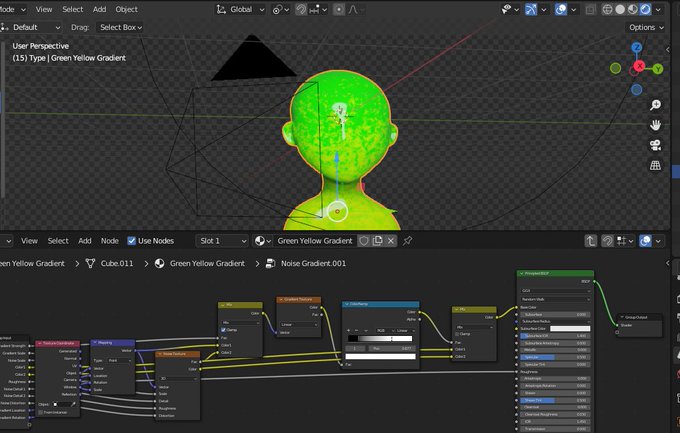Collapse the ColorRamp node

click(x=347, y=304)
